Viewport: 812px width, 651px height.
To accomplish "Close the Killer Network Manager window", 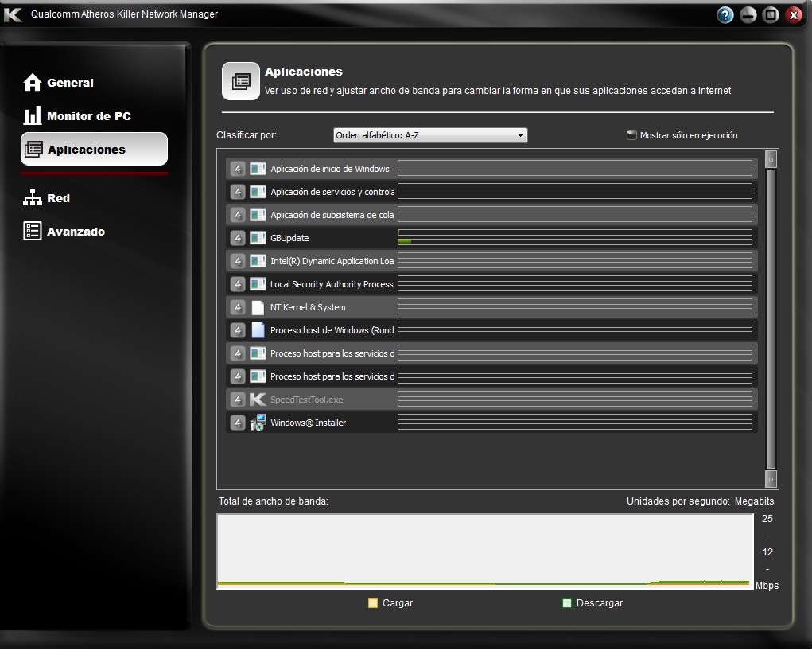I will (x=794, y=14).
